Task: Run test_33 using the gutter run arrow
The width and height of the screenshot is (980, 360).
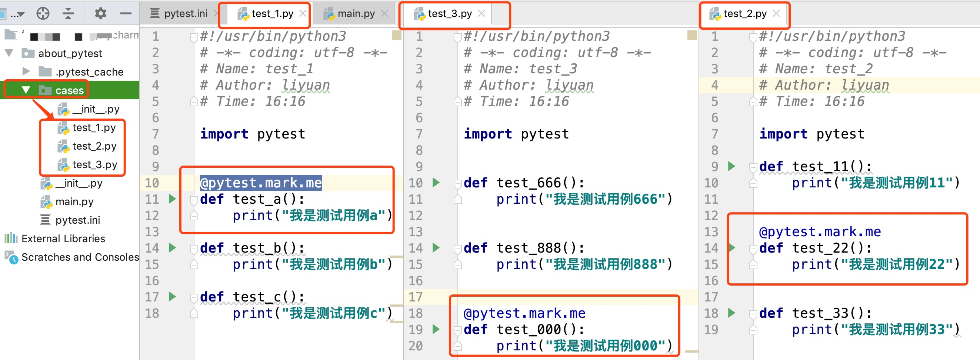Action: [x=731, y=313]
